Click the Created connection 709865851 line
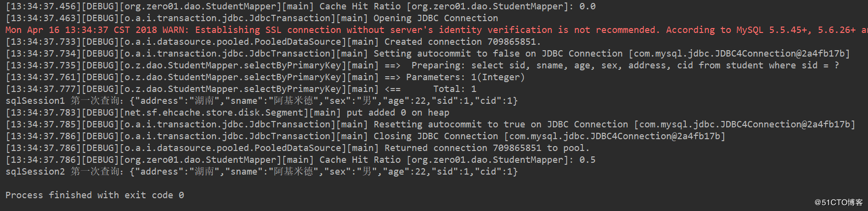Screen dimensions: 868x211 coord(273,42)
